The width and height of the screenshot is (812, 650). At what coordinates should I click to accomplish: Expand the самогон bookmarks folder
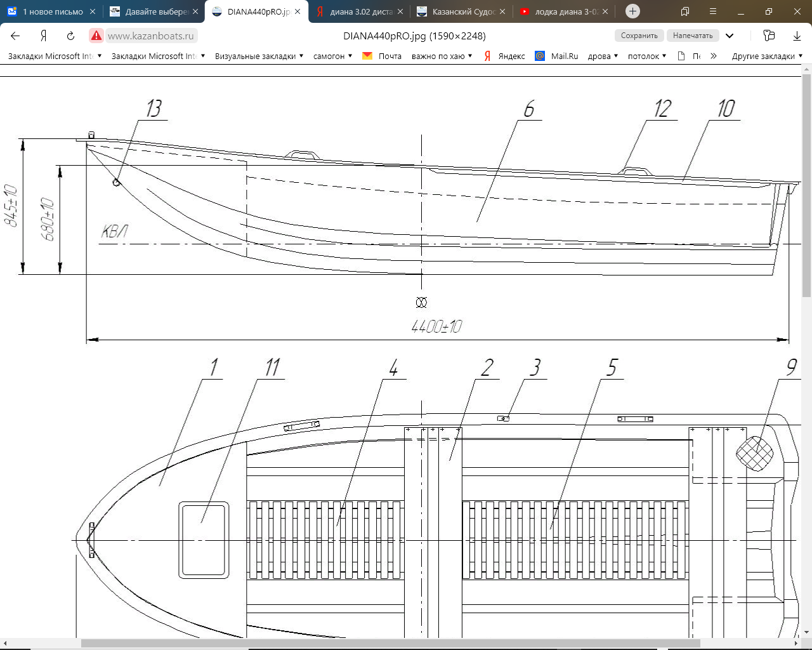(x=332, y=56)
